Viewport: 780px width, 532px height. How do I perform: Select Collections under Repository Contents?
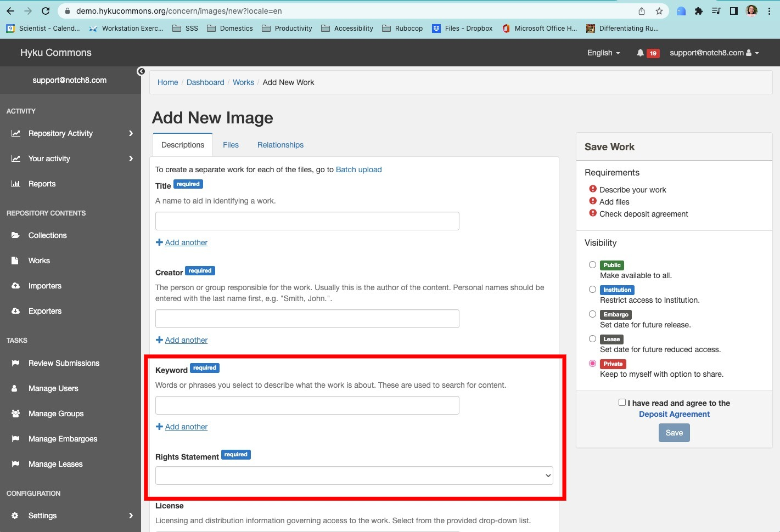tap(47, 235)
